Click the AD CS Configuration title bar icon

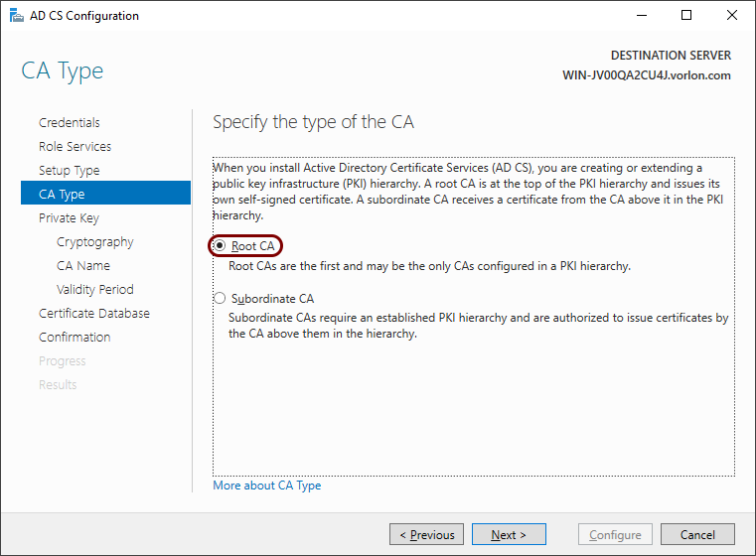click(x=17, y=16)
